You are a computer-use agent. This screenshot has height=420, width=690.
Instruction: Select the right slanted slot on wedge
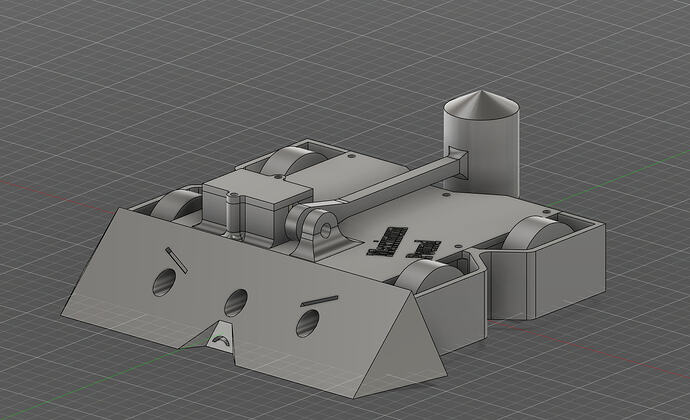(320, 298)
